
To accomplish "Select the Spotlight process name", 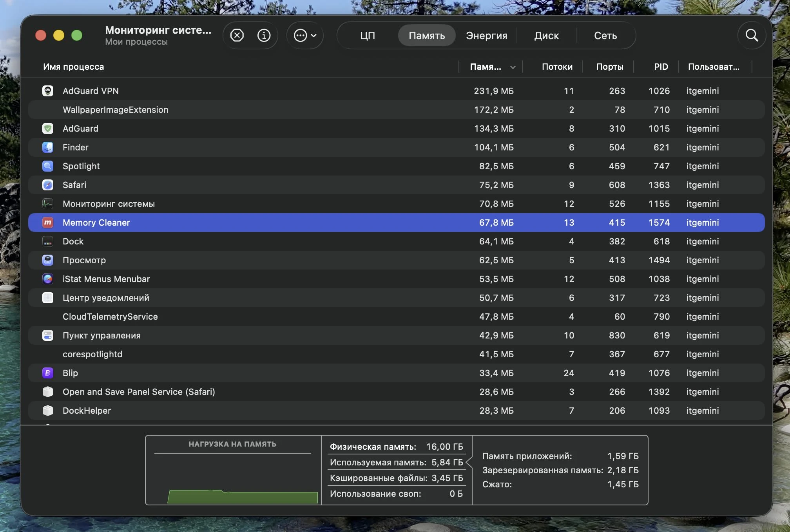I will [x=81, y=166].
